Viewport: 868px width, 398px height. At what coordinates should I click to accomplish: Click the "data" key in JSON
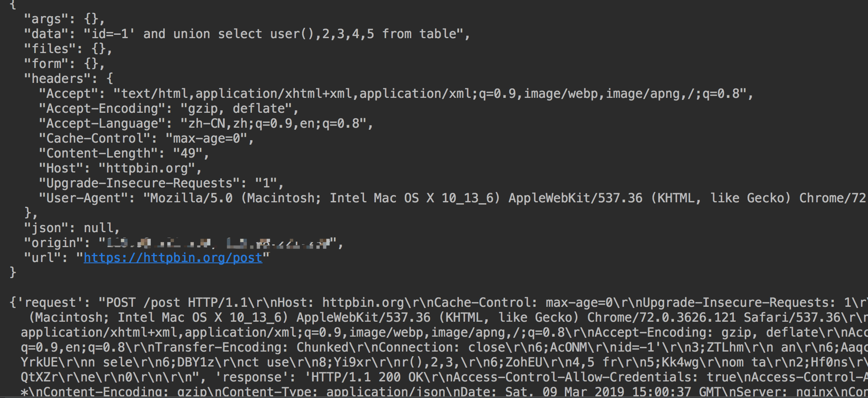[46, 34]
